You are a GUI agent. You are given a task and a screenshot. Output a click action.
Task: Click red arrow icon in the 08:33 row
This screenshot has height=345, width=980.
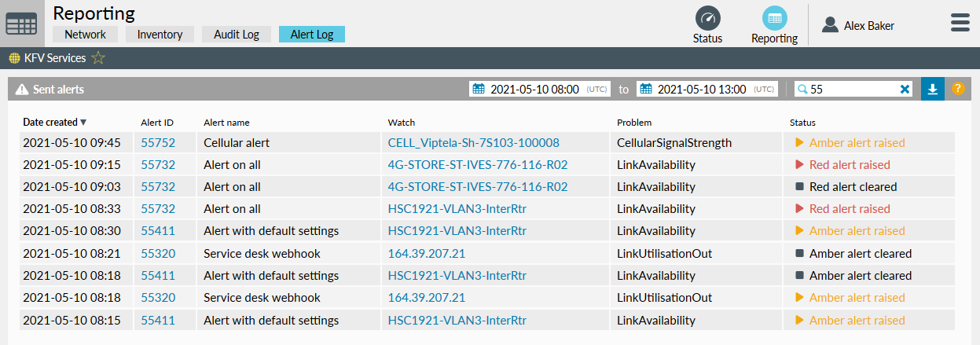799,209
